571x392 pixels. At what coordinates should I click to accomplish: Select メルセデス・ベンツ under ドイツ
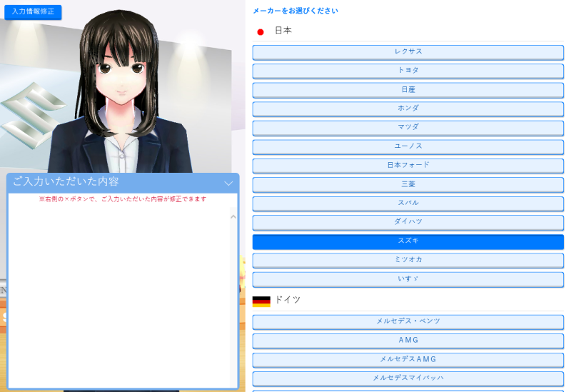pos(408,322)
